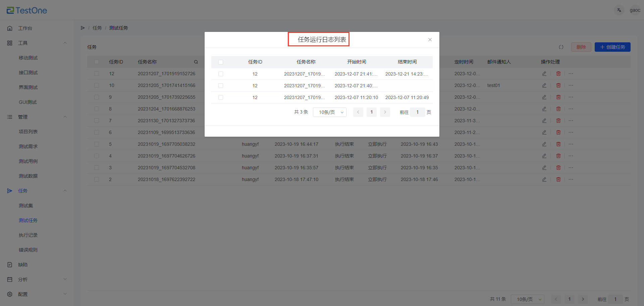Click the TestOne logo
644x306 pixels.
tap(27, 10)
